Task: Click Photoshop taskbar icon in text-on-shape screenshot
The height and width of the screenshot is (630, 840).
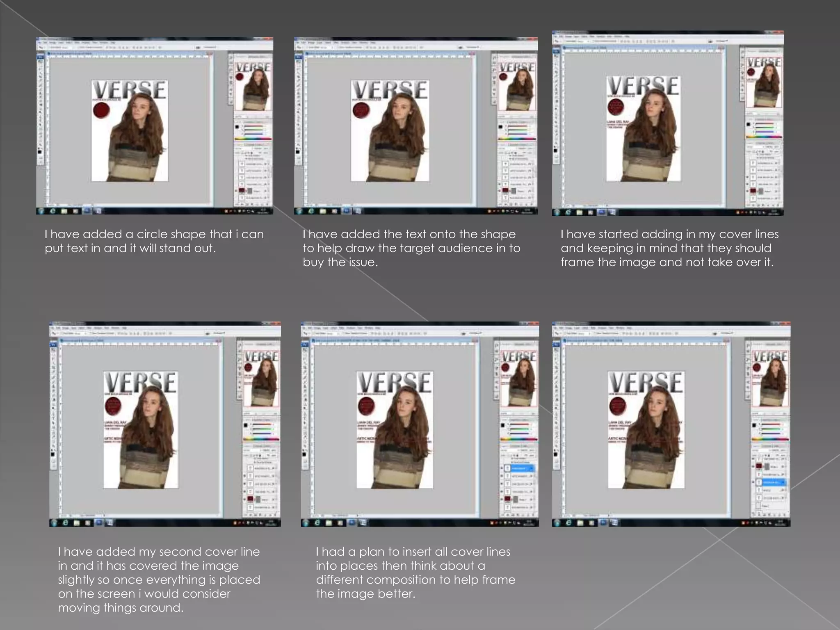Action: click(x=346, y=211)
